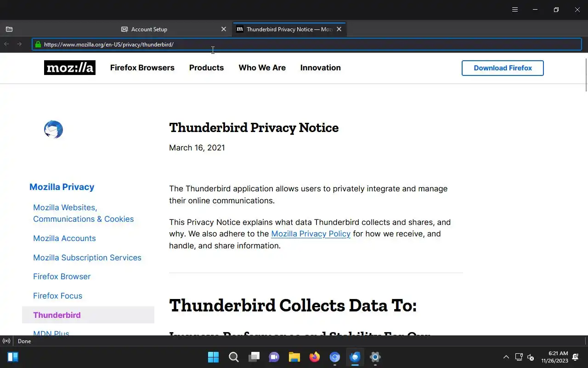Image resolution: width=588 pixels, height=368 pixels.
Task: Open the Innovation menu
Action: tap(321, 68)
